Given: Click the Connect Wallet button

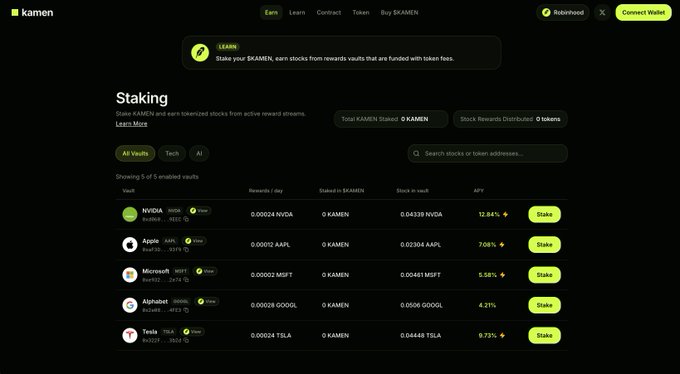Looking at the screenshot, I should tap(644, 13).
